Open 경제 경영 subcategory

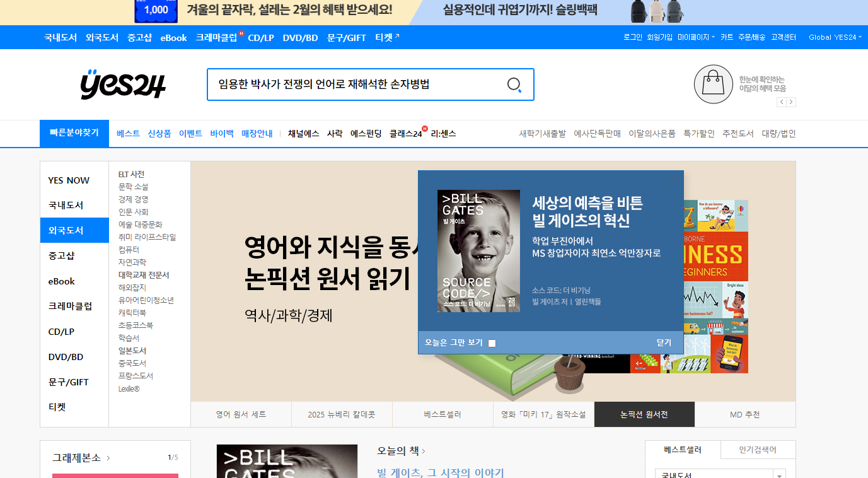[134, 199]
